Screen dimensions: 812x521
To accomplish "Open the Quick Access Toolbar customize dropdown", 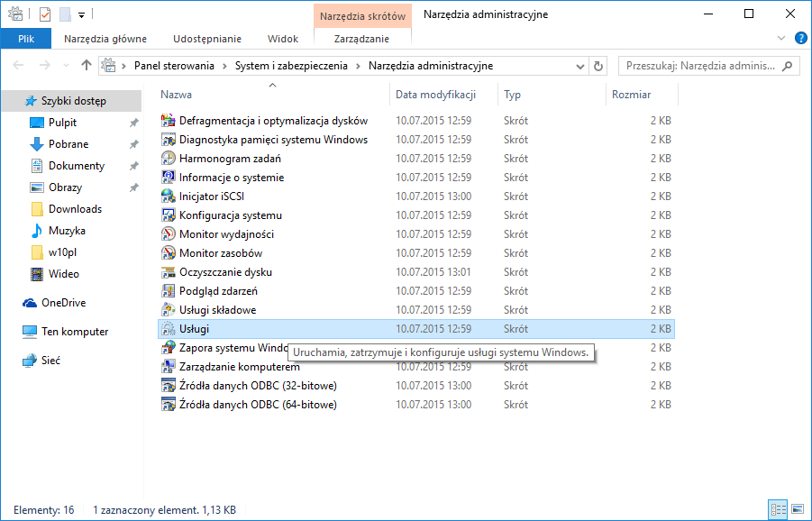I will pyautogui.click(x=81, y=14).
